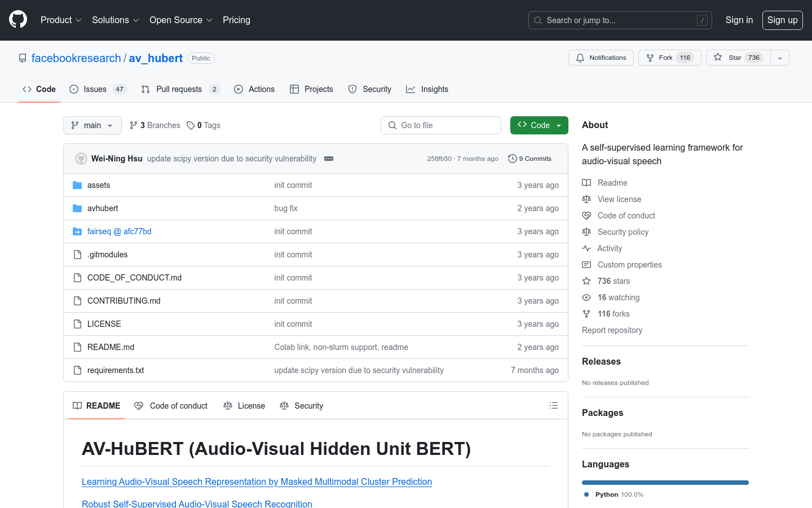Expand commit message ellipsis button

[x=329, y=159]
